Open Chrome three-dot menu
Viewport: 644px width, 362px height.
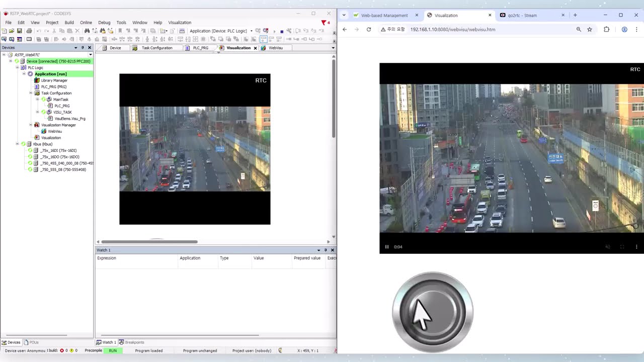click(636, 29)
